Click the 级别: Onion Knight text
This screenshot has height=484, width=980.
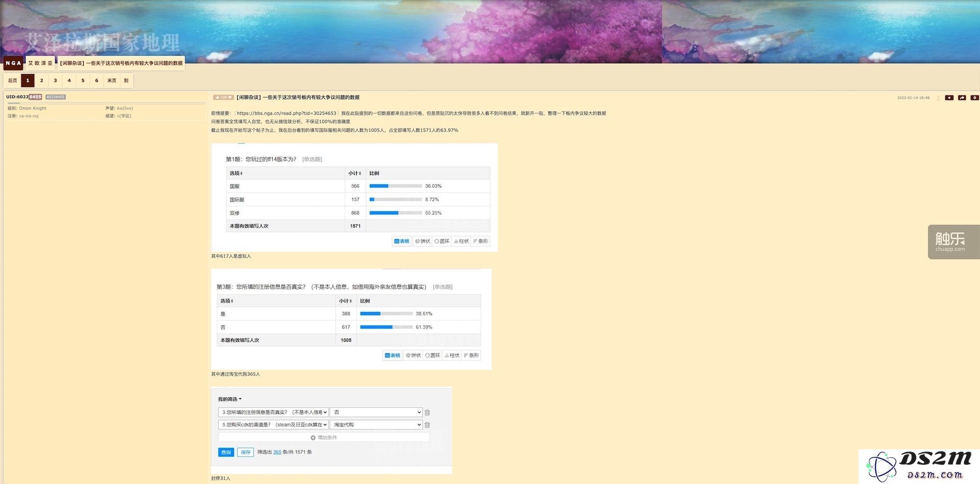(x=27, y=108)
